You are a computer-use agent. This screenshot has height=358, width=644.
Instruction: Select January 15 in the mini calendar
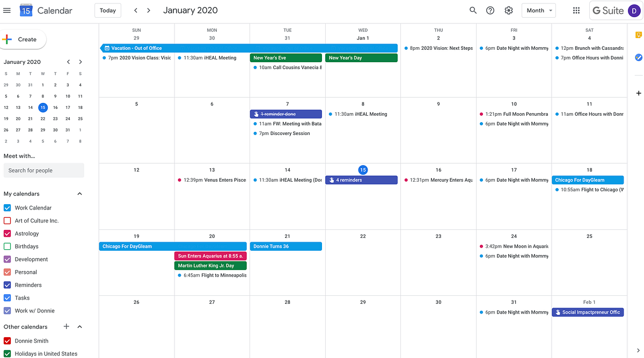click(42, 107)
